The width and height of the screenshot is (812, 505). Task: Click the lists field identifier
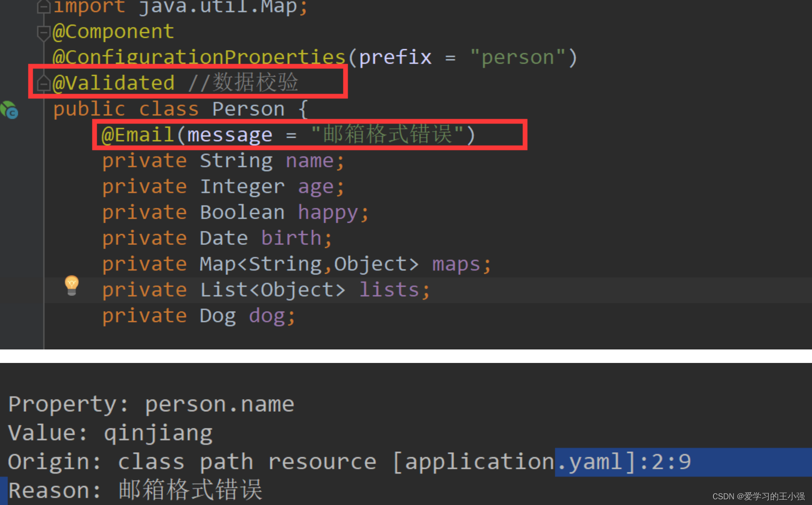click(389, 290)
